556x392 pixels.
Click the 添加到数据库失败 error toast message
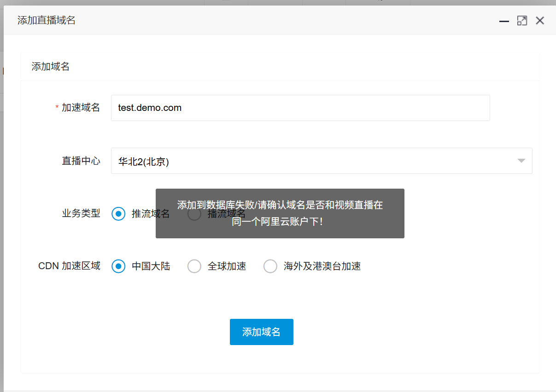click(x=280, y=213)
